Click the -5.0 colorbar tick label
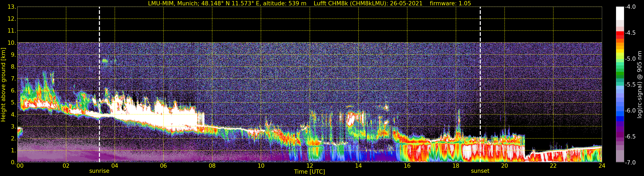 [630, 59]
